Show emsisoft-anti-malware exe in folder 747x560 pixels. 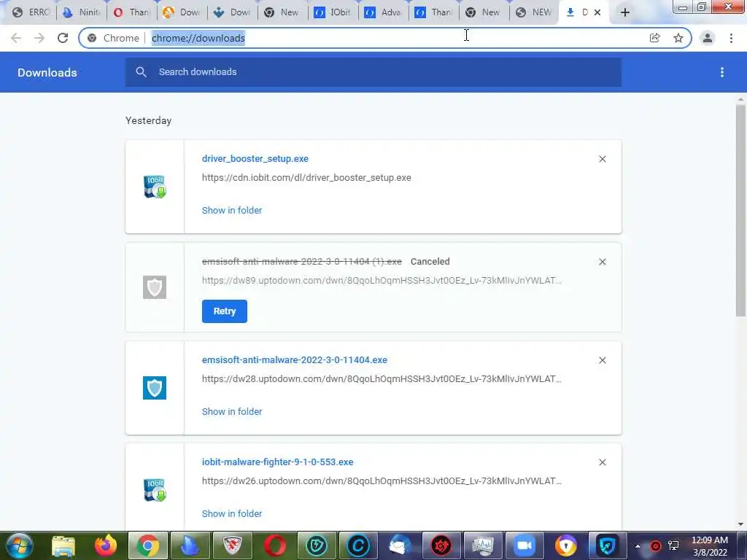231,411
